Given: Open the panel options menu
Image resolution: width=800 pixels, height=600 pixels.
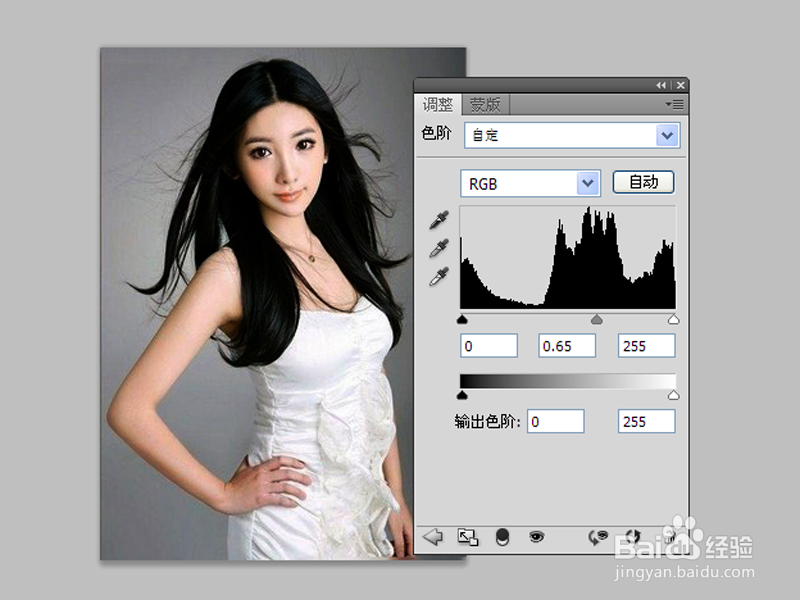Looking at the screenshot, I should pyautogui.click(x=674, y=105).
